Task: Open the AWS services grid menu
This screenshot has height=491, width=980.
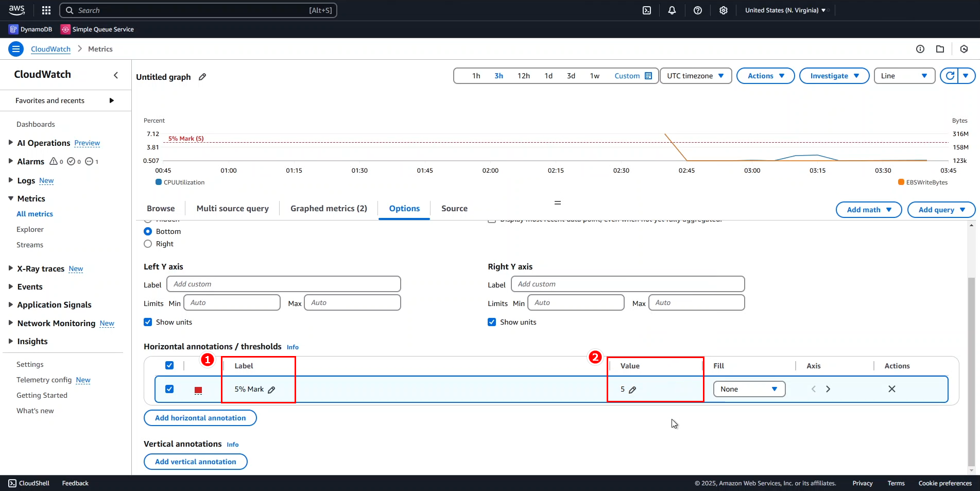Action: point(46,10)
